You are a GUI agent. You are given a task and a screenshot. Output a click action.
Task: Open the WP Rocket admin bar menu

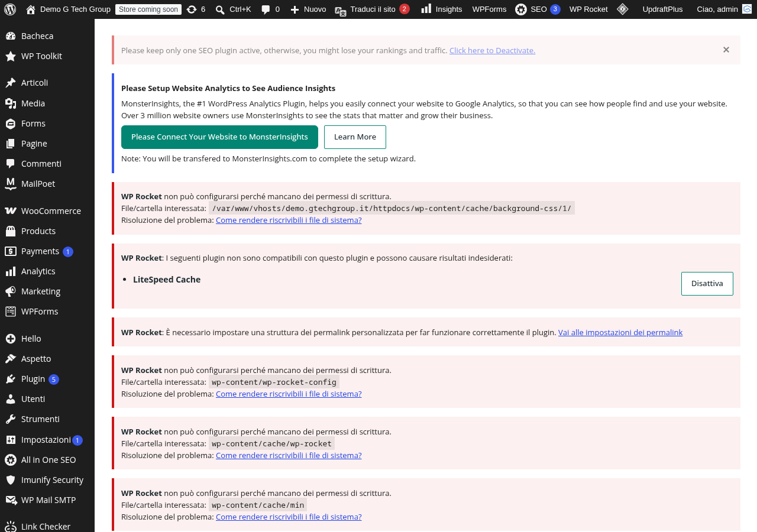pyautogui.click(x=588, y=9)
